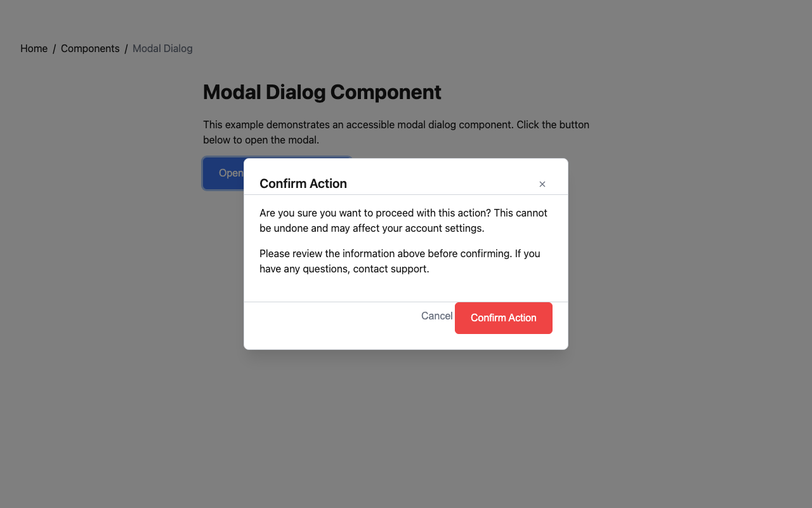The height and width of the screenshot is (508, 812).
Task: Click the paragraph mentioning account settings
Action: tap(403, 220)
